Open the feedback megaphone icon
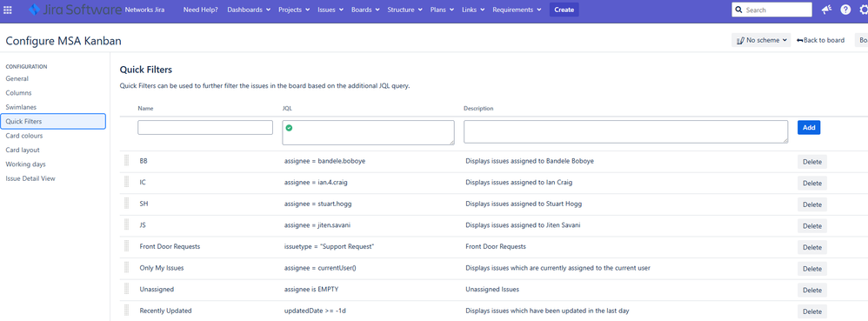 click(x=826, y=10)
